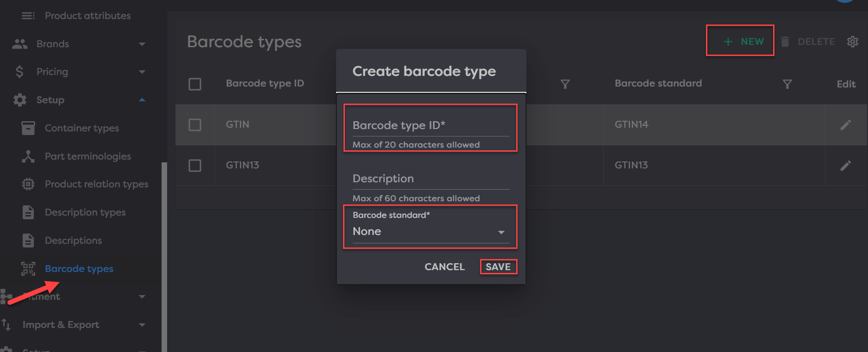Click the settings gear icon beside Delete

click(x=852, y=42)
